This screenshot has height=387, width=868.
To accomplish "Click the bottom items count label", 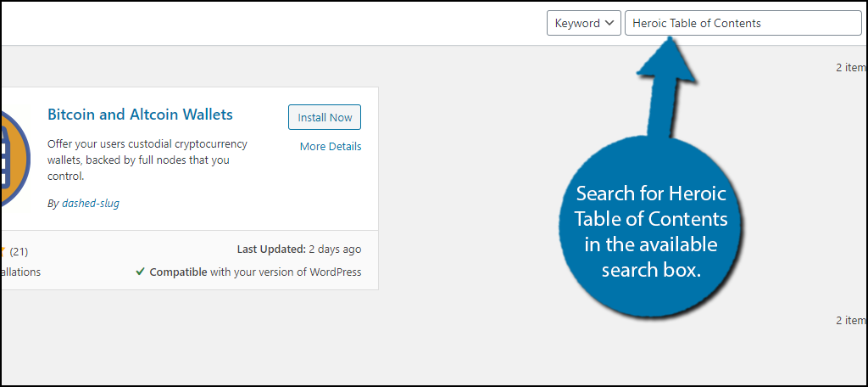I will (851, 320).
